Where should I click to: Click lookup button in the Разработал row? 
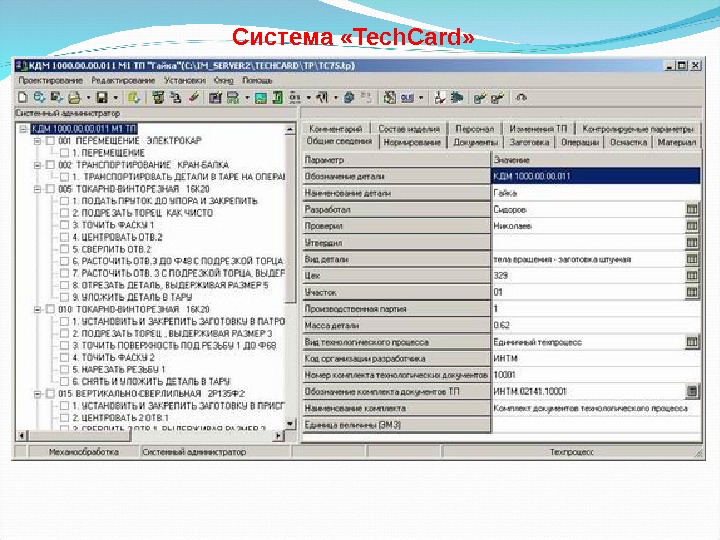[692, 209]
